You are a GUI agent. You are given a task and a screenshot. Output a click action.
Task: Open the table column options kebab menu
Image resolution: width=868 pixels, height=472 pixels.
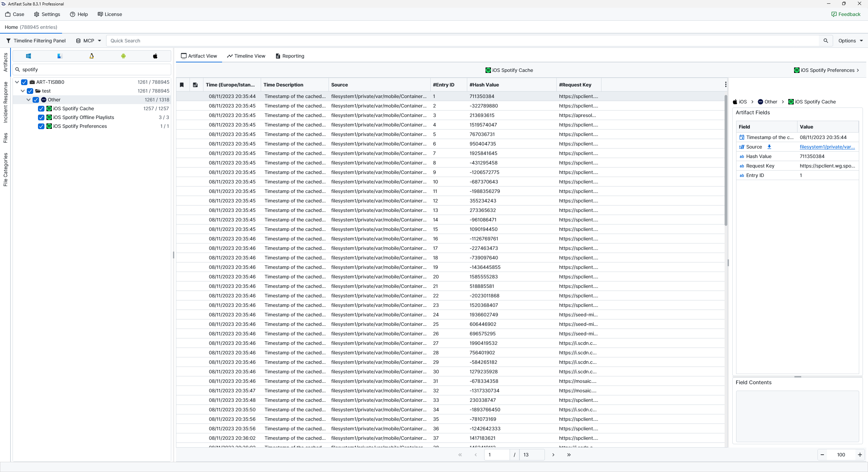[x=726, y=84]
